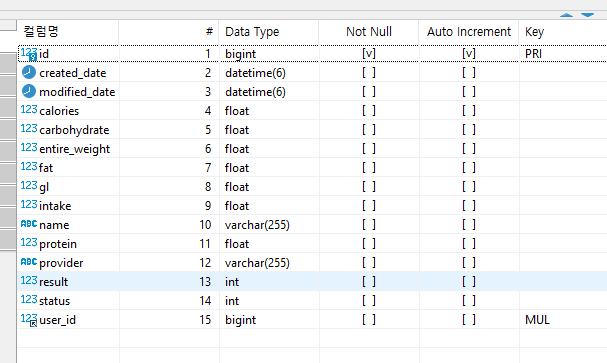This screenshot has height=363, width=607.
Task: Click int data type of status
Action: [x=232, y=300]
